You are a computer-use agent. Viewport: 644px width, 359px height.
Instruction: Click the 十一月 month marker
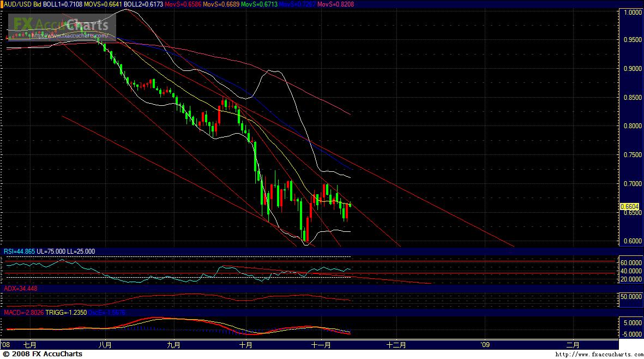tap(321, 345)
